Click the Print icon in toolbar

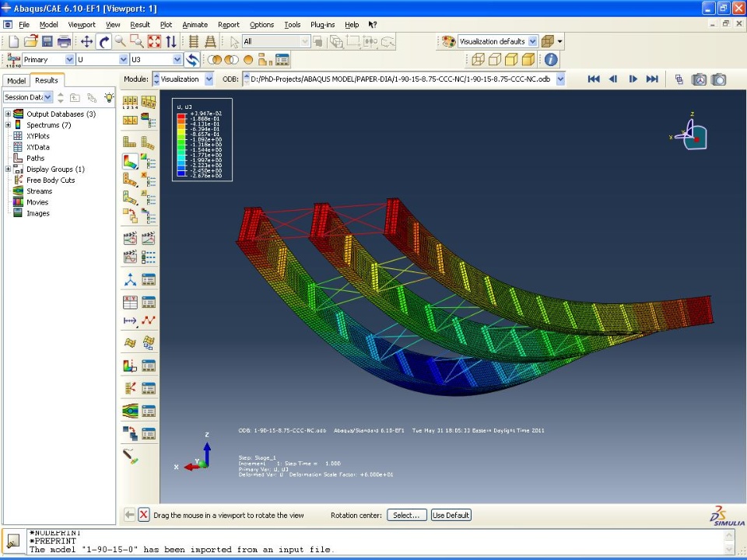point(64,42)
